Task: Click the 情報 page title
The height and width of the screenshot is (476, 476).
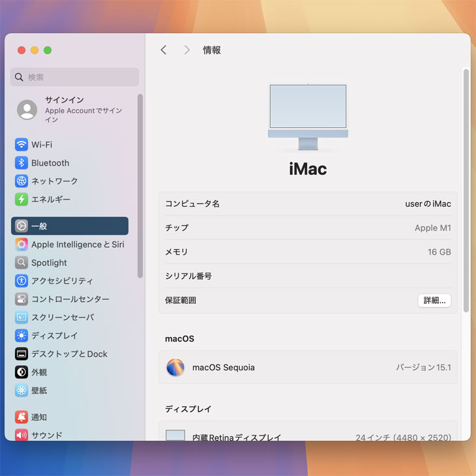Action: 211,50
